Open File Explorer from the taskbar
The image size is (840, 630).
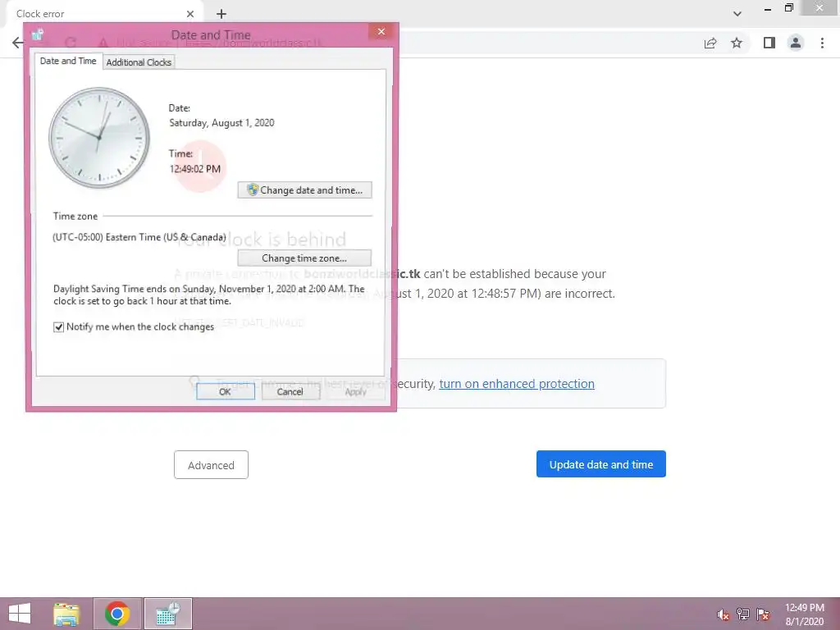(x=66, y=614)
